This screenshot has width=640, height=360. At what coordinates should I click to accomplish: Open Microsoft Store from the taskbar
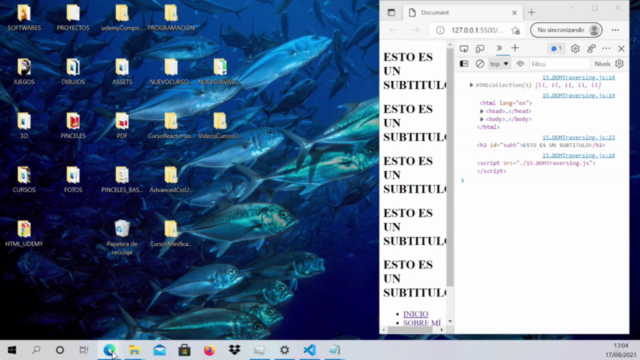[x=184, y=350]
